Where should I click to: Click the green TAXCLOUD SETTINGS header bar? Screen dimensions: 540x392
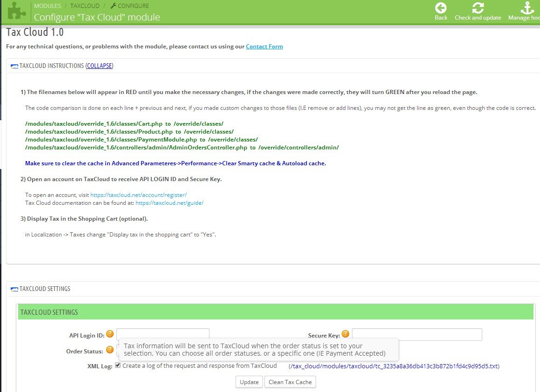coord(276,312)
